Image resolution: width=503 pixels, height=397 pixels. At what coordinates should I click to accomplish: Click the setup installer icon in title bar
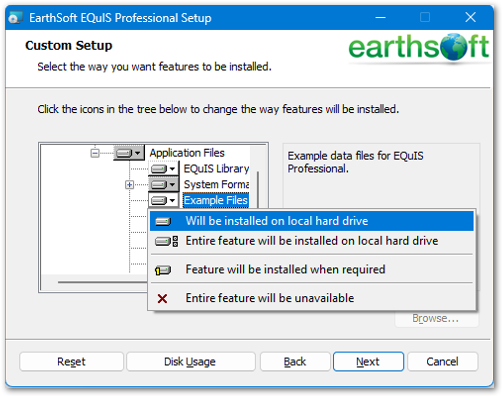(x=15, y=17)
